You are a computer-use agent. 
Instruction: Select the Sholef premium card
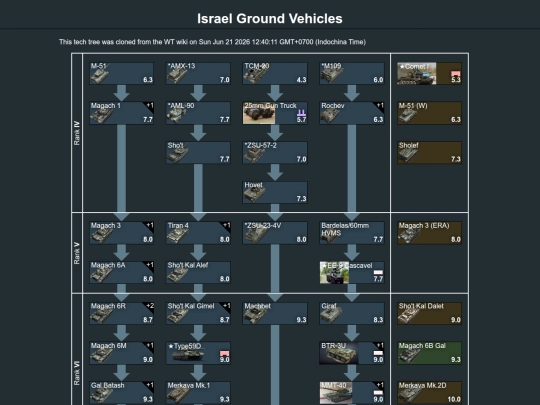click(x=429, y=152)
